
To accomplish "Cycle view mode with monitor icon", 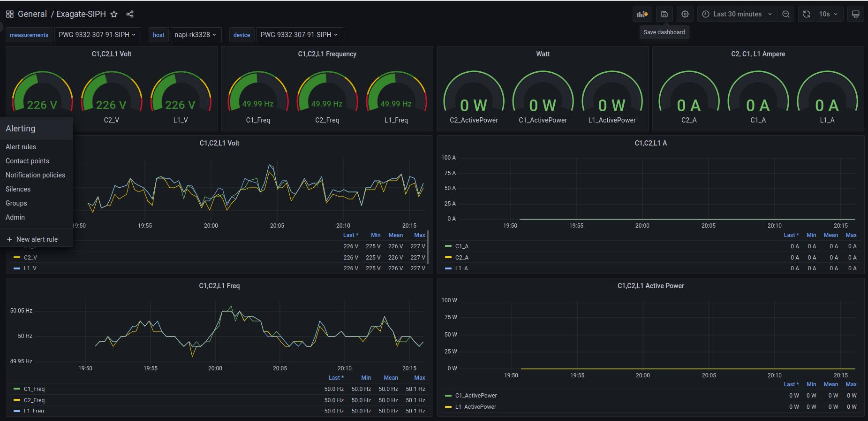I will (855, 14).
